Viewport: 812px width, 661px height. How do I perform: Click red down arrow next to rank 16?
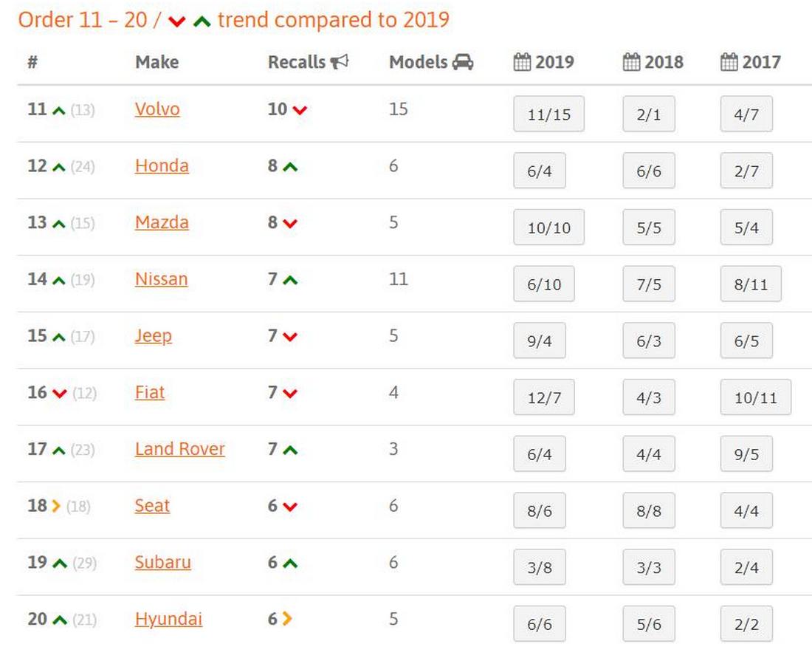[60, 394]
